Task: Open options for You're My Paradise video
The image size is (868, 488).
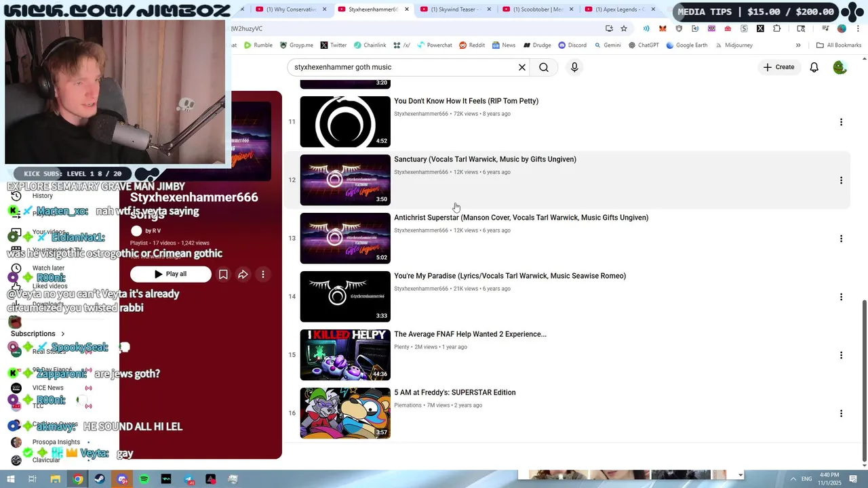Action: (x=841, y=297)
